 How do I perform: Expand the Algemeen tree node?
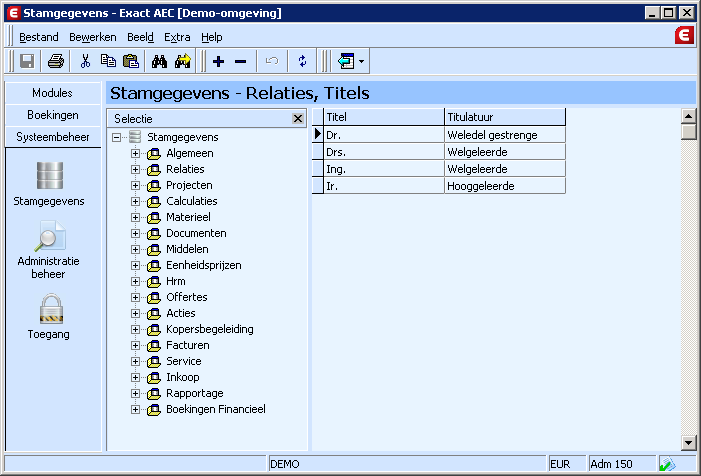tap(135, 153)
